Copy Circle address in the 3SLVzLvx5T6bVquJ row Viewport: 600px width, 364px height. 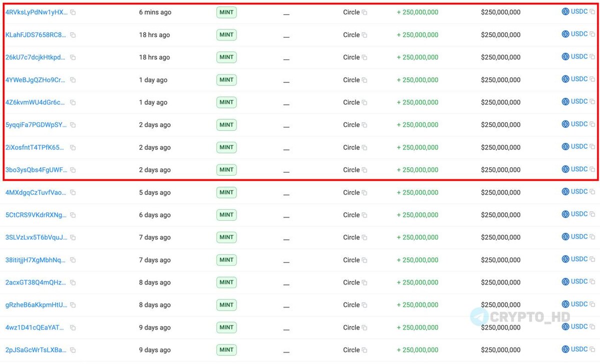[364, 238]
